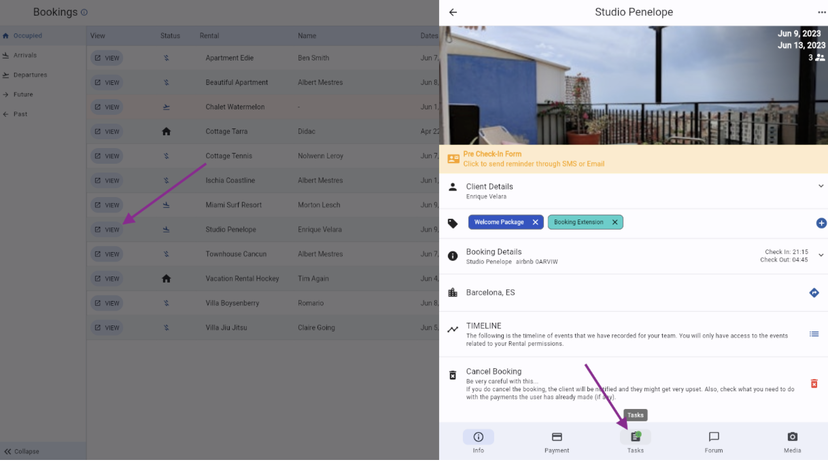Viewport: 828px width, 462px height.
Task: Open the three-dot more options menu
Action: [x=821, y=13]
